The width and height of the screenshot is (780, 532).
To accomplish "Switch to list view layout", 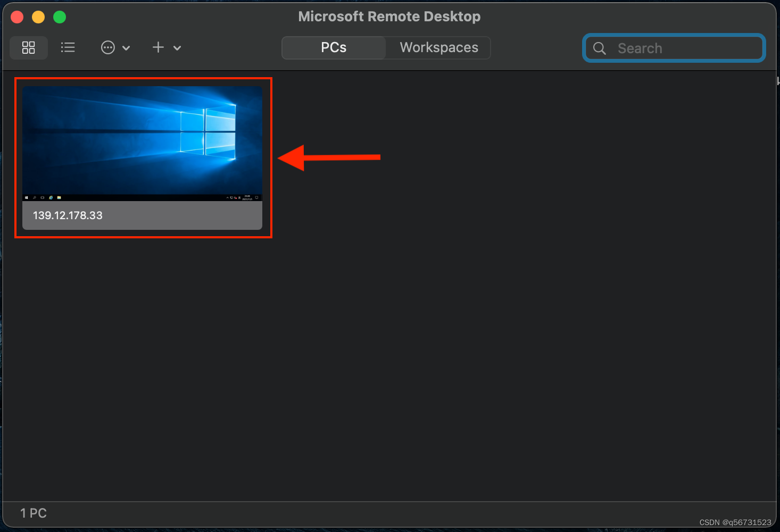I will (x=68, y=48).
